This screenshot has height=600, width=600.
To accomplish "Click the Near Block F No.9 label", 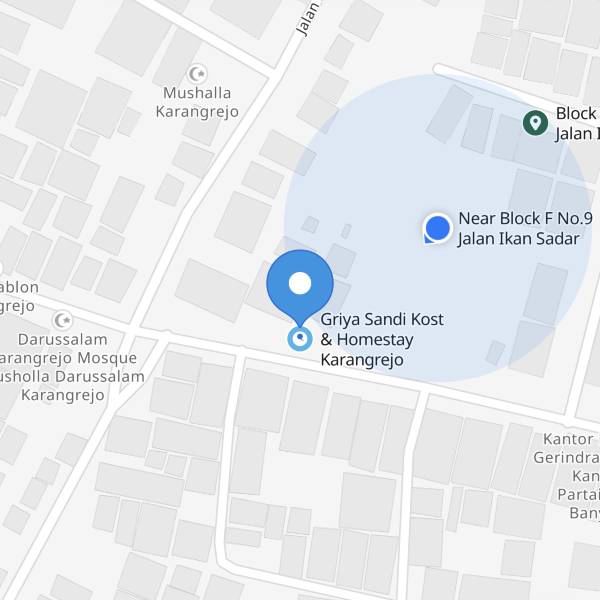I will point(525,218).
